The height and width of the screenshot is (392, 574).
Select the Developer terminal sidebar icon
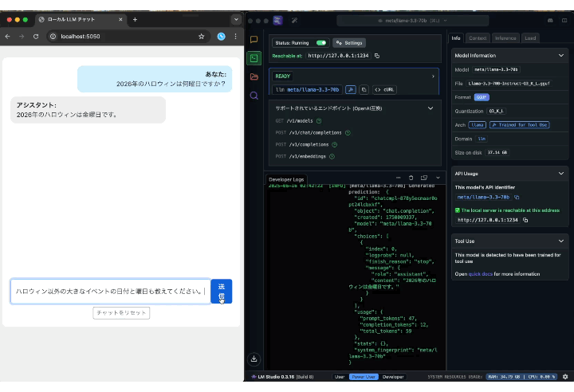(x=254, y=58)
